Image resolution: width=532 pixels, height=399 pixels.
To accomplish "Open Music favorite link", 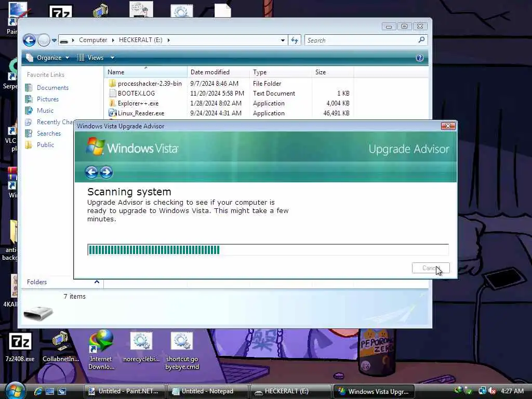I will pyautogui.click(x=39, y=111).
